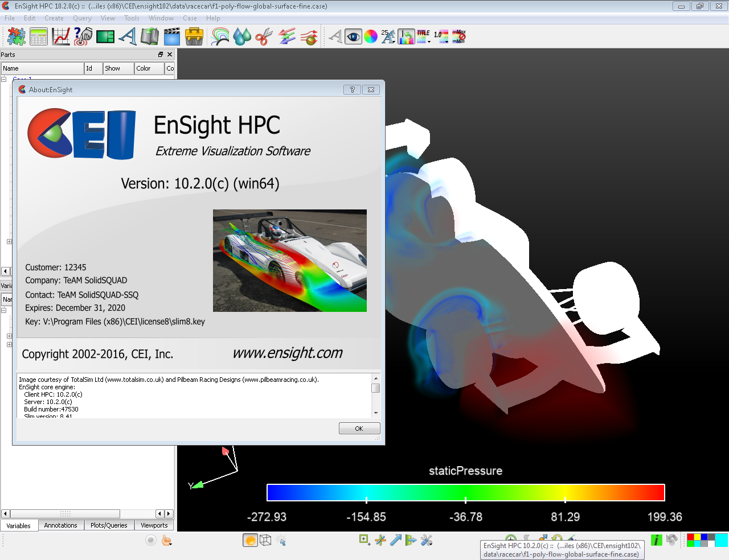This screenshot has height=560, width=729.
Task: Open the Parts puzzle-piece icon in toolbar
Action: [x=17, y=36]
